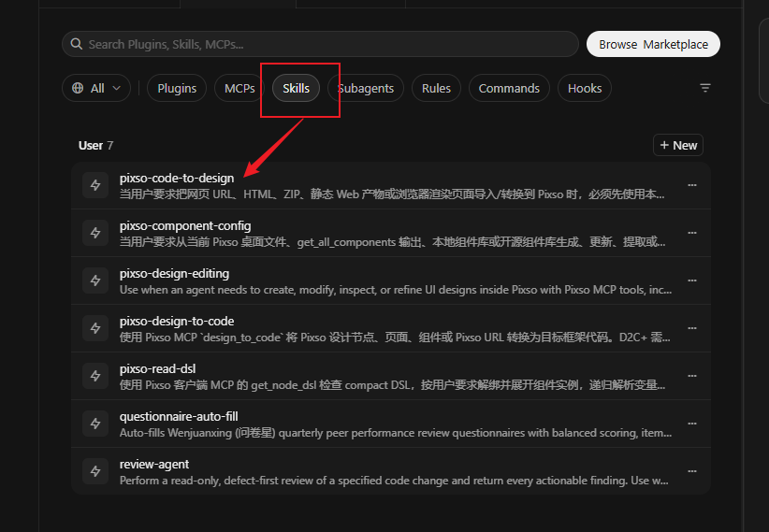Open the pixso-read-dsl skill
Viewport: 769px width, 532px height.
pos(391,376)
